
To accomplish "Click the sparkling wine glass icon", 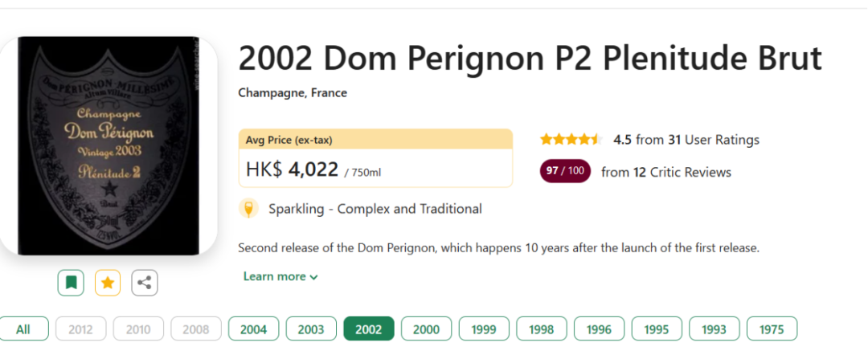I will coord(248,209).
